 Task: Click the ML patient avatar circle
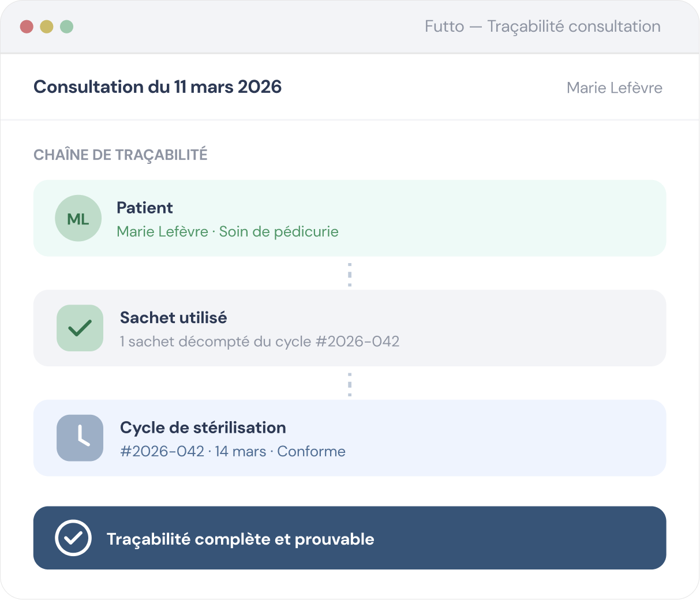78,218
